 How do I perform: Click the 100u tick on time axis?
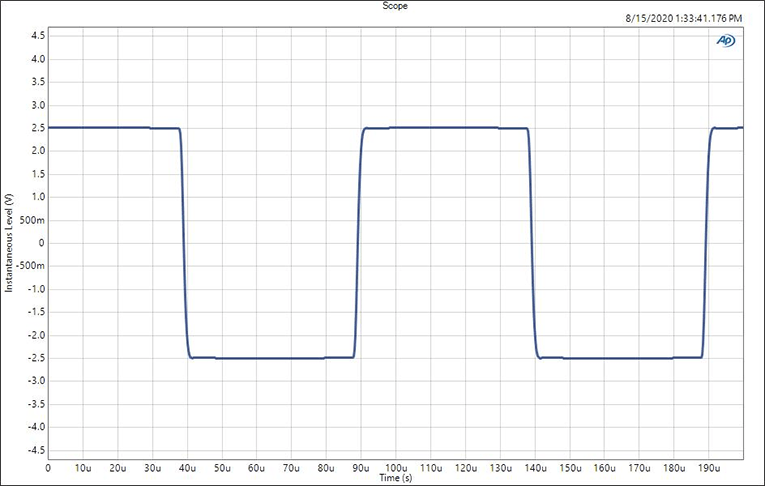396,467
